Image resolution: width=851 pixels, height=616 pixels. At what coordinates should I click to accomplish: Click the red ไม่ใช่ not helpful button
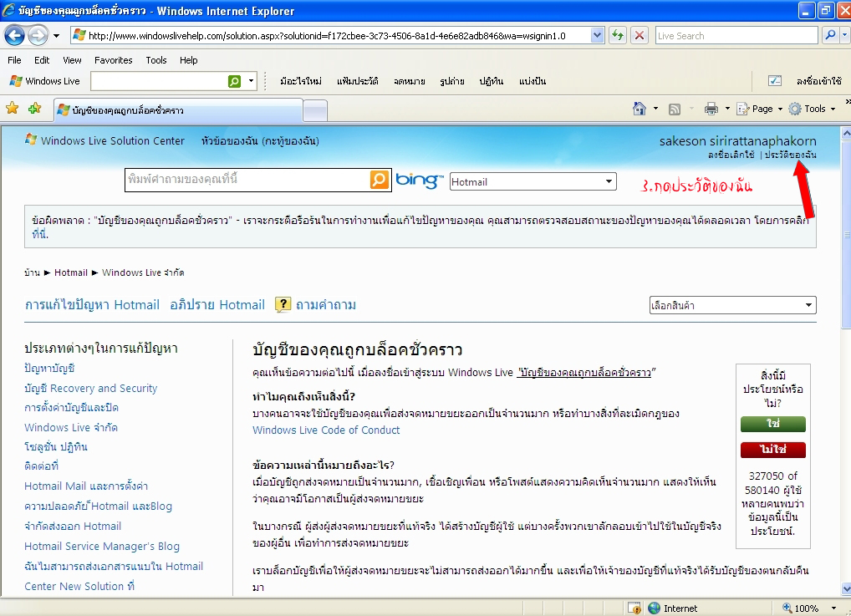pyautogui.click(x=773, y=450)
